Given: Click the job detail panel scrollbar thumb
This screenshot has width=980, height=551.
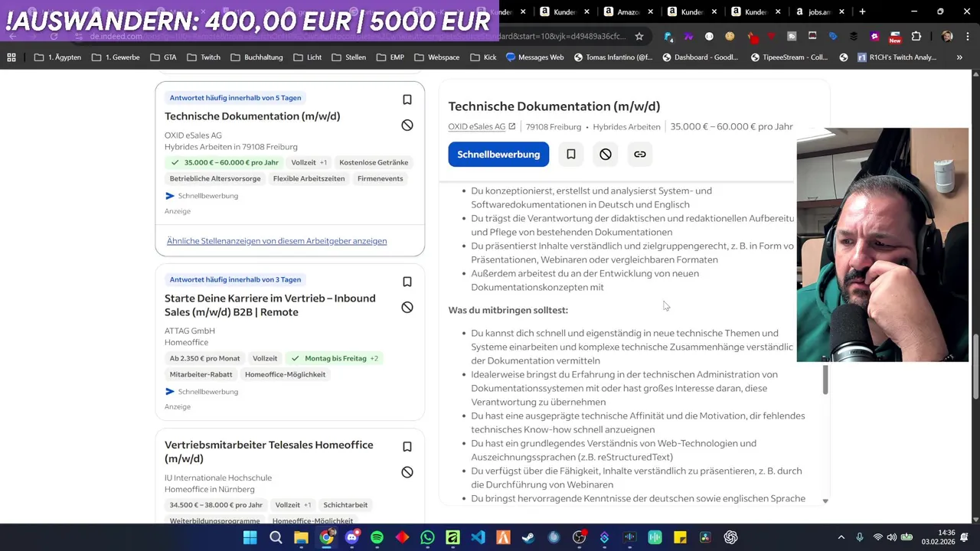Looking at the screenshot, I should (x=825, y=380).
